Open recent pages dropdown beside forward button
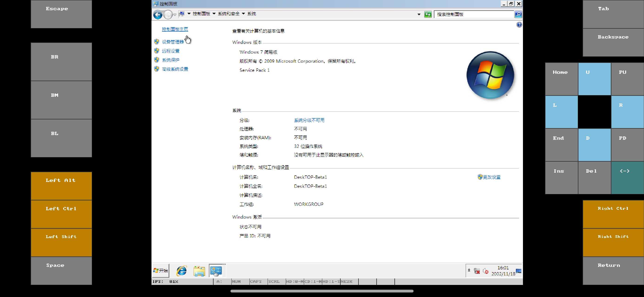644x297 pixels. click(x=175, y=15)
